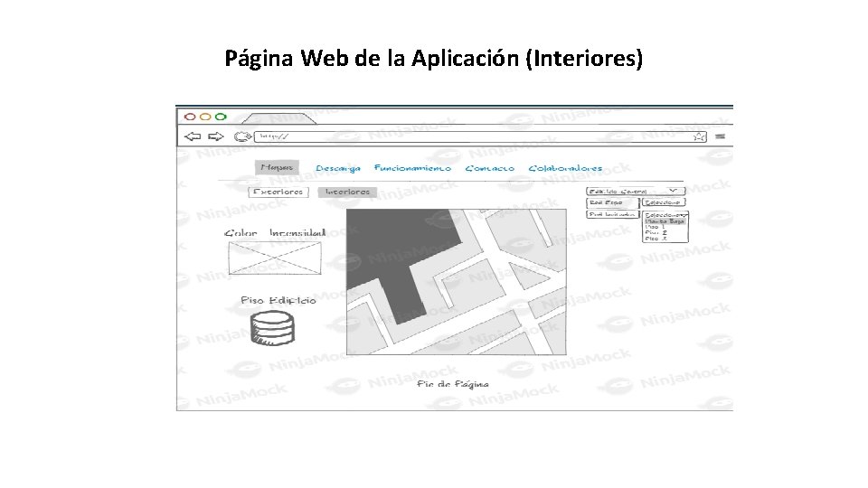Expand the Edificio General dropdown
This screenshot has height=488, width=868.
click(636, 191)
